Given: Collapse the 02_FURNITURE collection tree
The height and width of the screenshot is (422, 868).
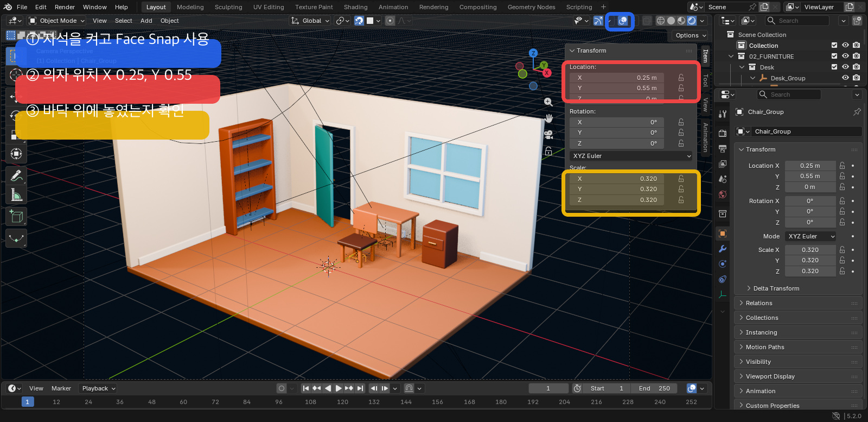Looking at the screenshot, I should click(731, 56).
